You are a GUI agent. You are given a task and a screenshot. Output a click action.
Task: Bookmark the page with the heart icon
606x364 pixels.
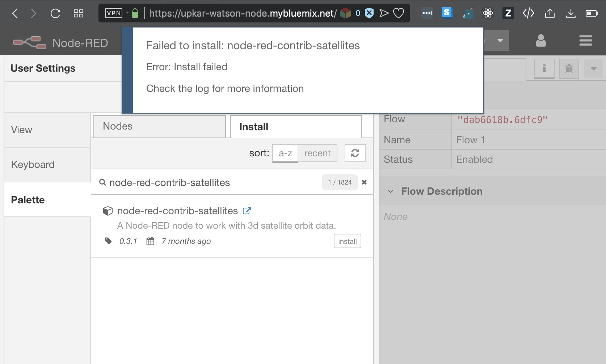point(399,13)
